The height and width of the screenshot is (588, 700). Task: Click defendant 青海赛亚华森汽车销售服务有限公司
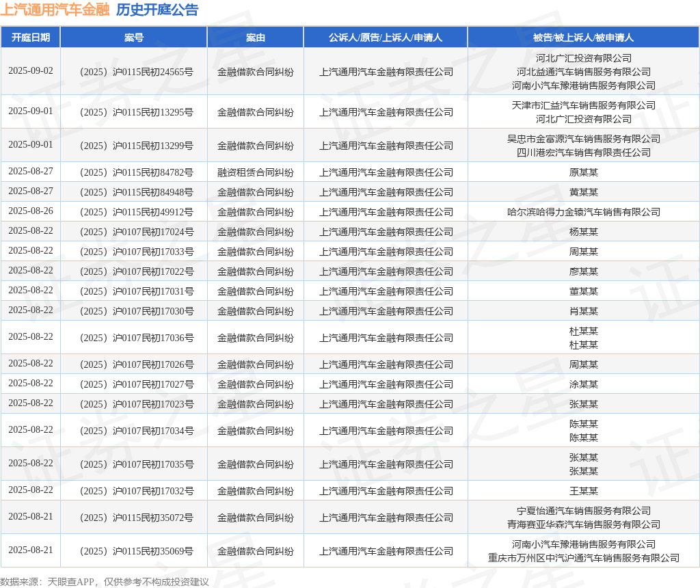[584, 524]
